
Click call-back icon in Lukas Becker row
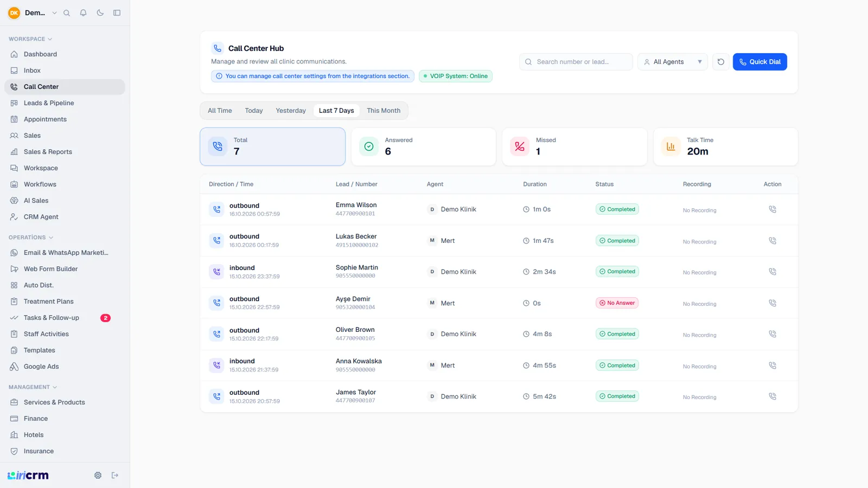click(773, 241)
